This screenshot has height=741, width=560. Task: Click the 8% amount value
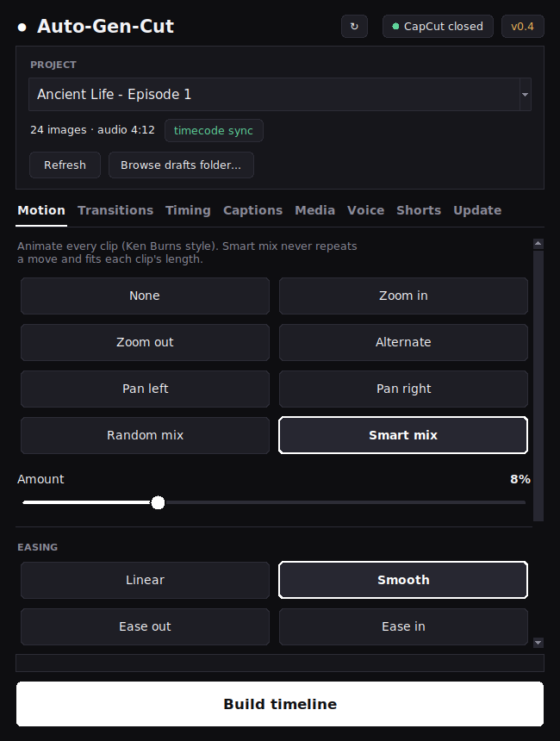coord(520,479)
